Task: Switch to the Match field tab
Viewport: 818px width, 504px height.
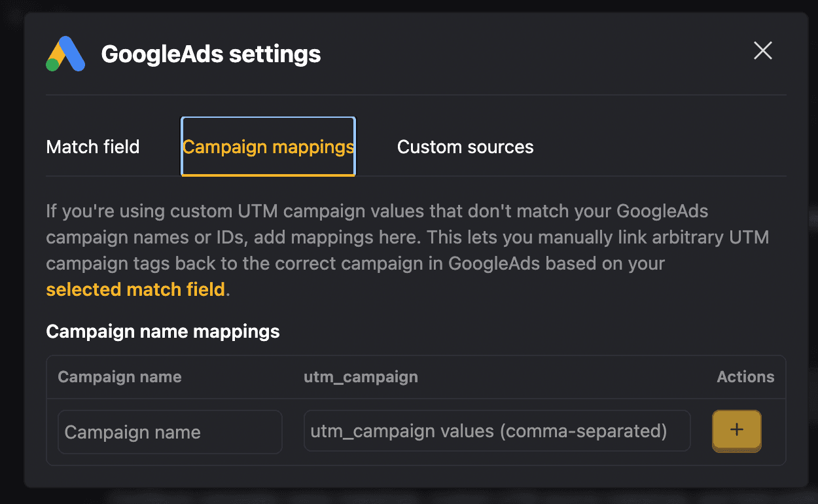Action: [x=92, y=147]
